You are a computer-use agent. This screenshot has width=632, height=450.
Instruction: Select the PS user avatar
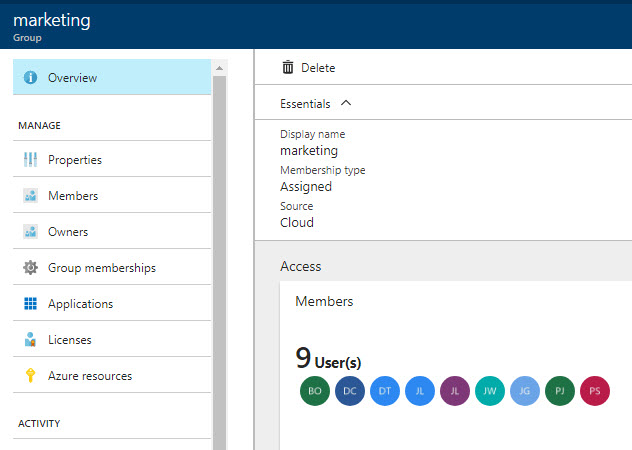pyautogui.click(x=595, y=391)
